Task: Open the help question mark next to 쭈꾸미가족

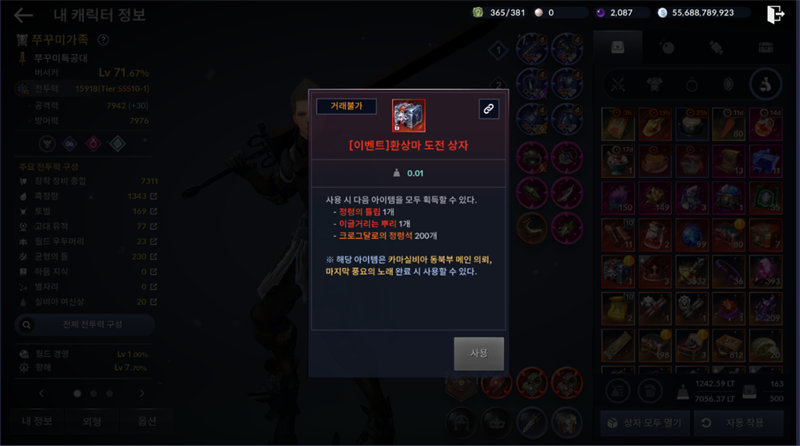Action: pos(103,40)
